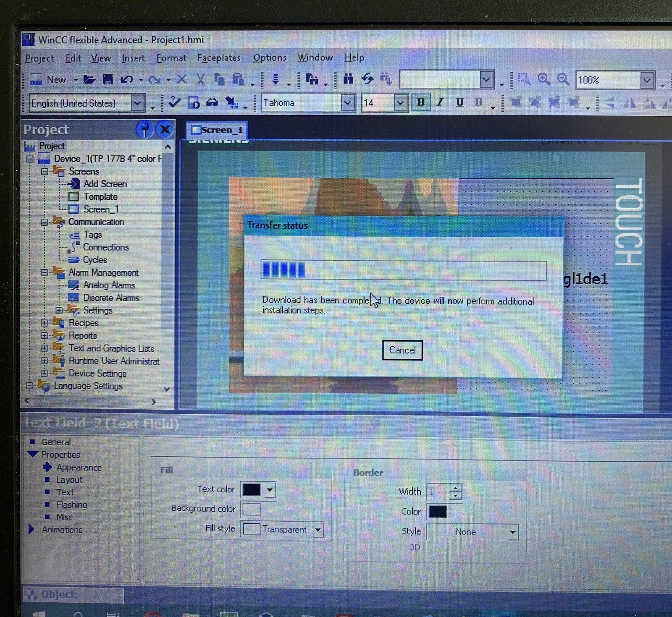Pin the Project panel with pushpin icon

144,129
